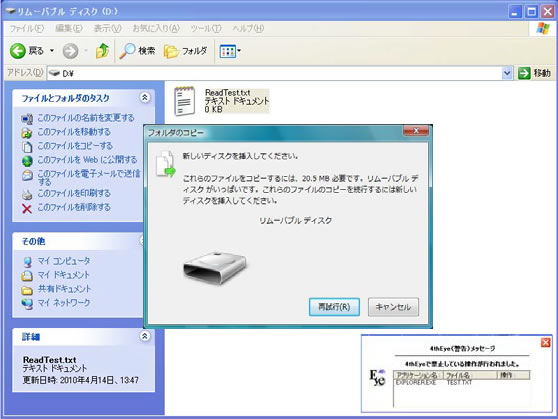Click the 4thEye Eye logo
The image size is (558, 419).
click(x=378, y=378)
